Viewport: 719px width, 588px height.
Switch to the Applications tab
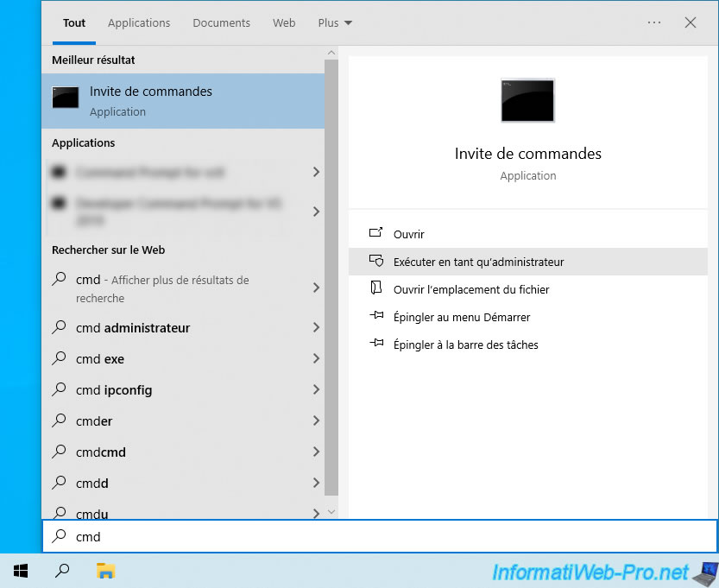click(x=139, y=23)
